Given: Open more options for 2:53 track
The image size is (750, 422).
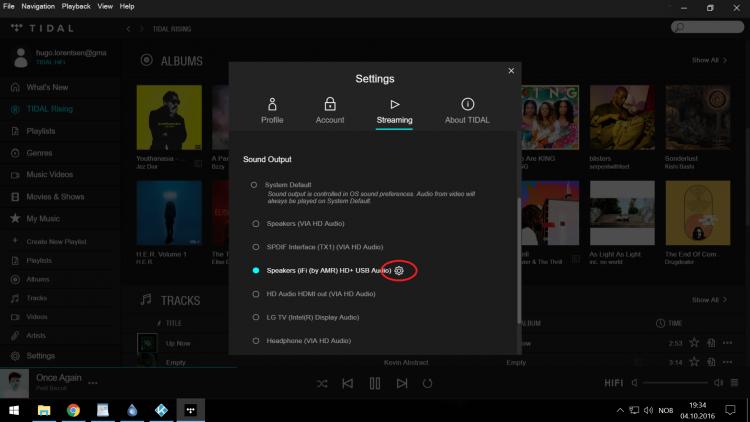Looking at the screenshot, I should click(728, 343).
